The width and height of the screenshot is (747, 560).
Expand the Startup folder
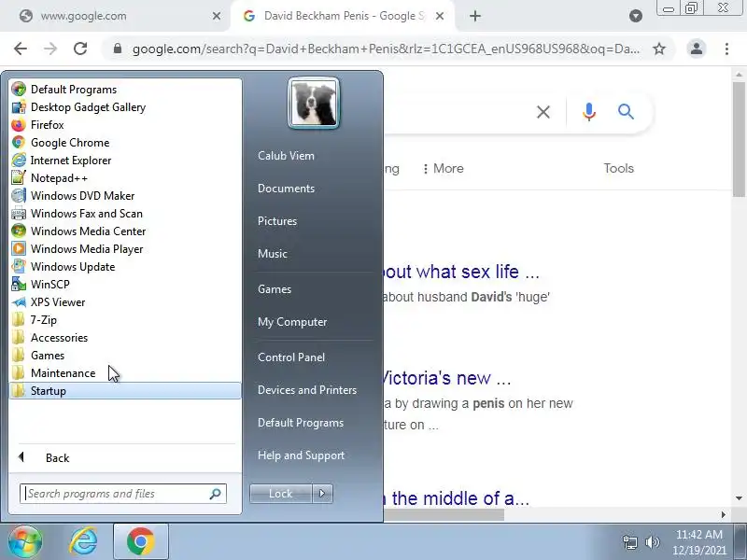(x=125, y=390)
